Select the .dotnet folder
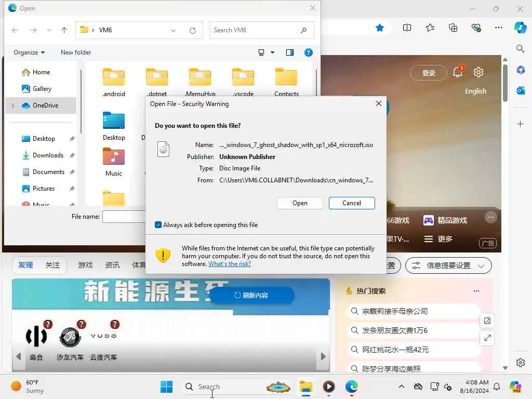 coord(157,82)
